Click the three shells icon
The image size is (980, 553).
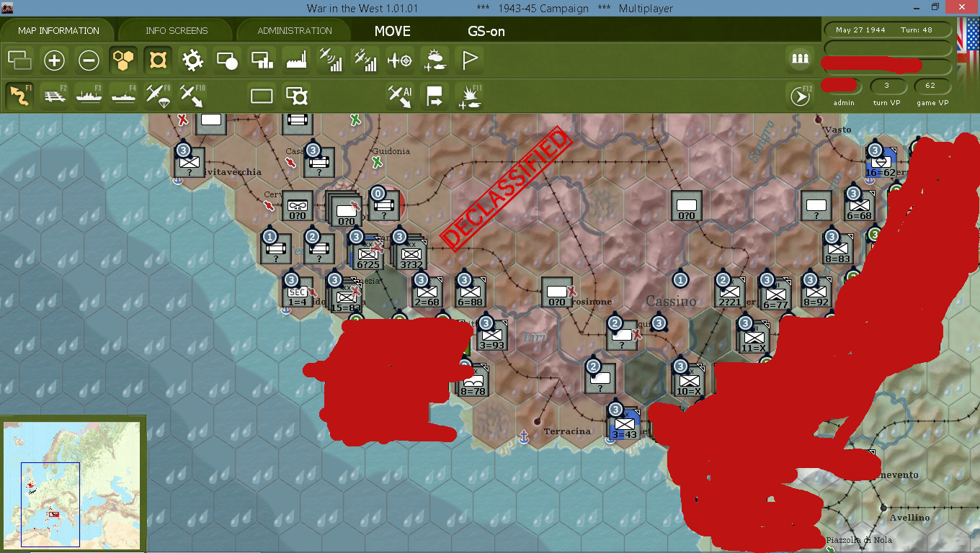[801, 60]
